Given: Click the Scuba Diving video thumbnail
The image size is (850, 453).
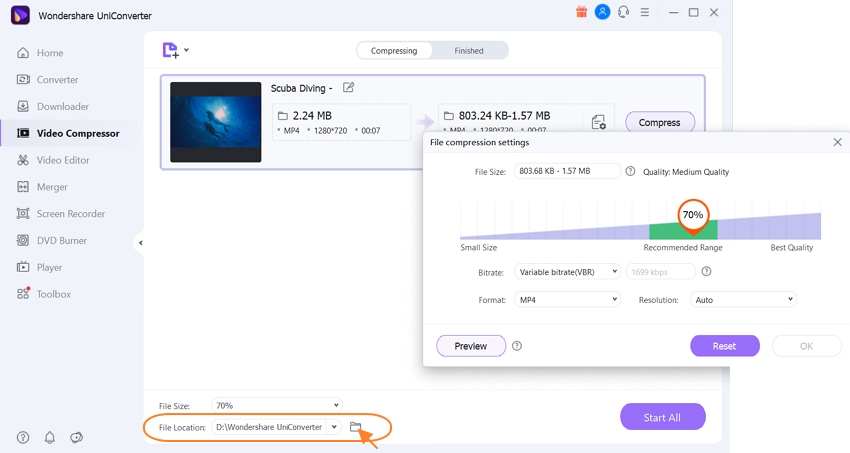Looking at the screenshot, I should [x=216, y=122].
